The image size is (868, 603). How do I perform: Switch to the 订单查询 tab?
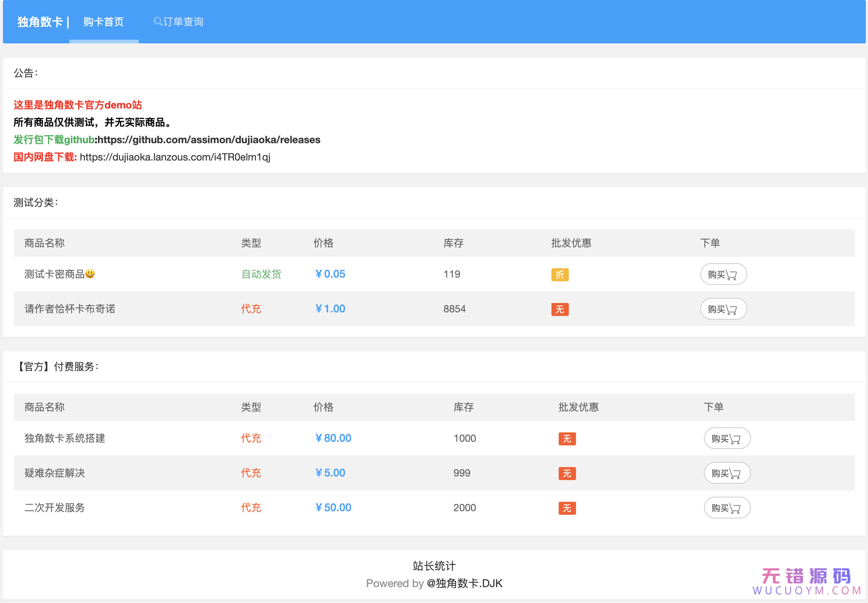click(x=183, y=22)
